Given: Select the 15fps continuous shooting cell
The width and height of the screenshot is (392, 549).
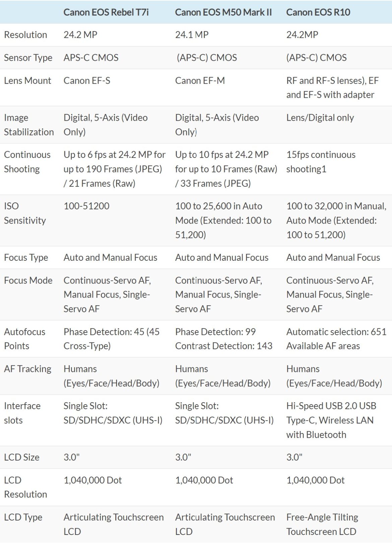Looking at the screenshot, I should point(321,162).
